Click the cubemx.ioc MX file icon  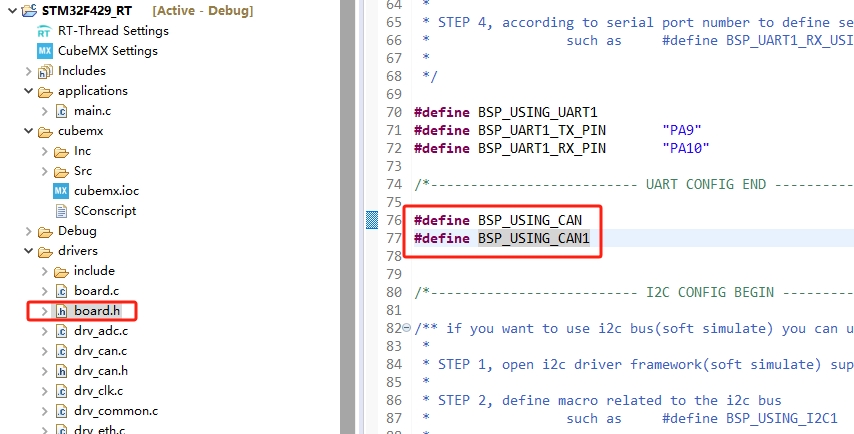[61, 191]
